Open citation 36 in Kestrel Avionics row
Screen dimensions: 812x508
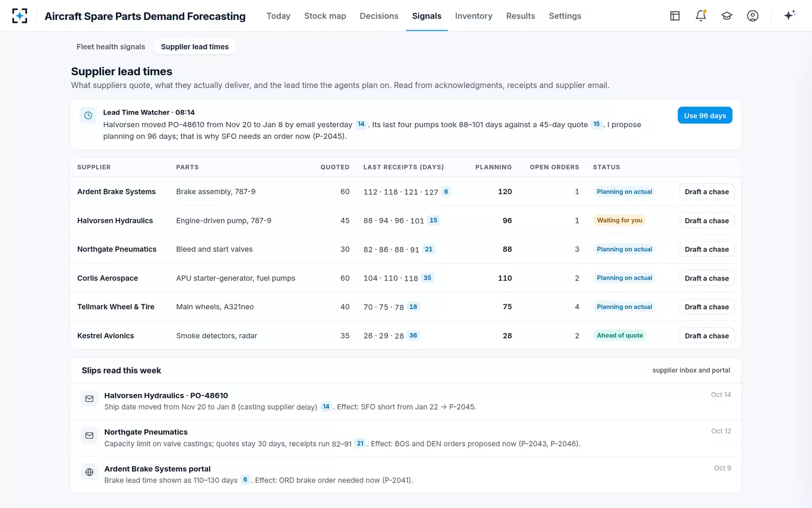point(413,335)
